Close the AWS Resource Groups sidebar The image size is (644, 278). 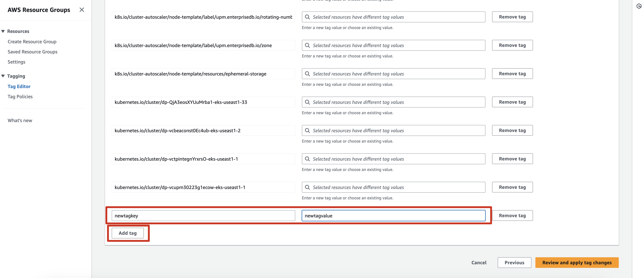[82, 10]
